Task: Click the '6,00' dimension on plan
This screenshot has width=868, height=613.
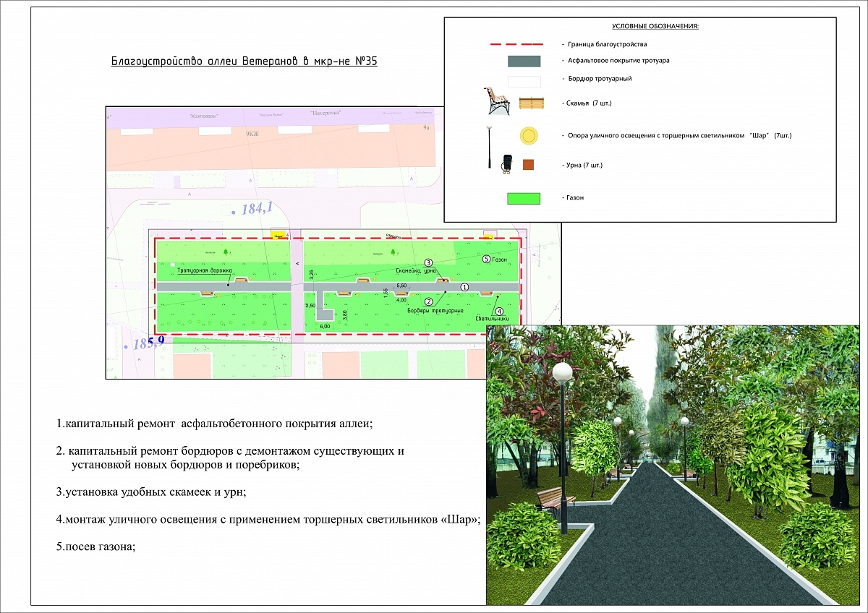Action: (325, 326)
